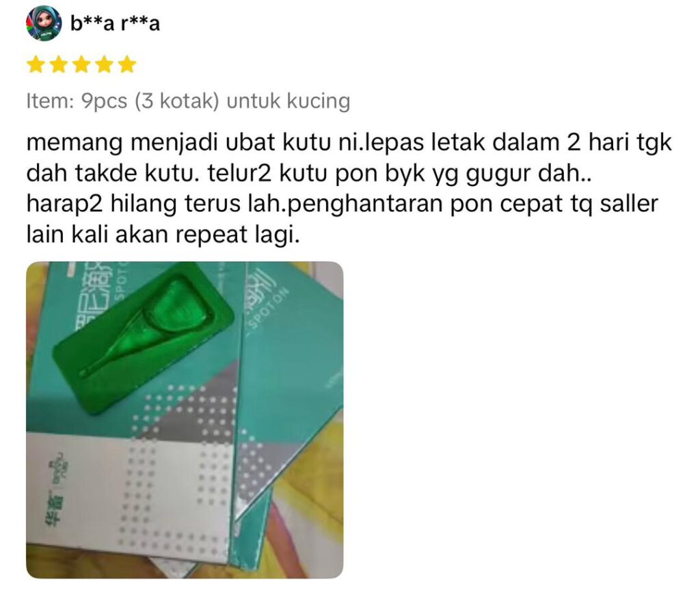Click the fourth yellow rating star
Image resolution: width=700 pixels, height=595 pixels.
click(x=104, y=65)
